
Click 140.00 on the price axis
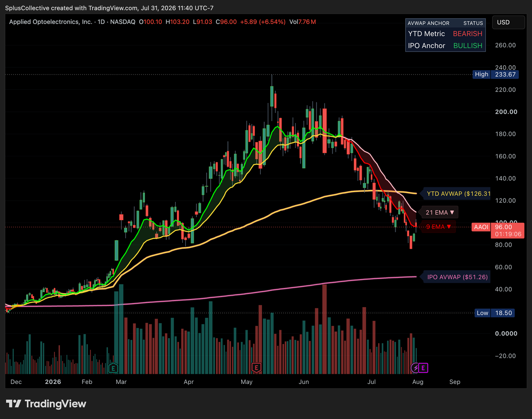[505, 178]
